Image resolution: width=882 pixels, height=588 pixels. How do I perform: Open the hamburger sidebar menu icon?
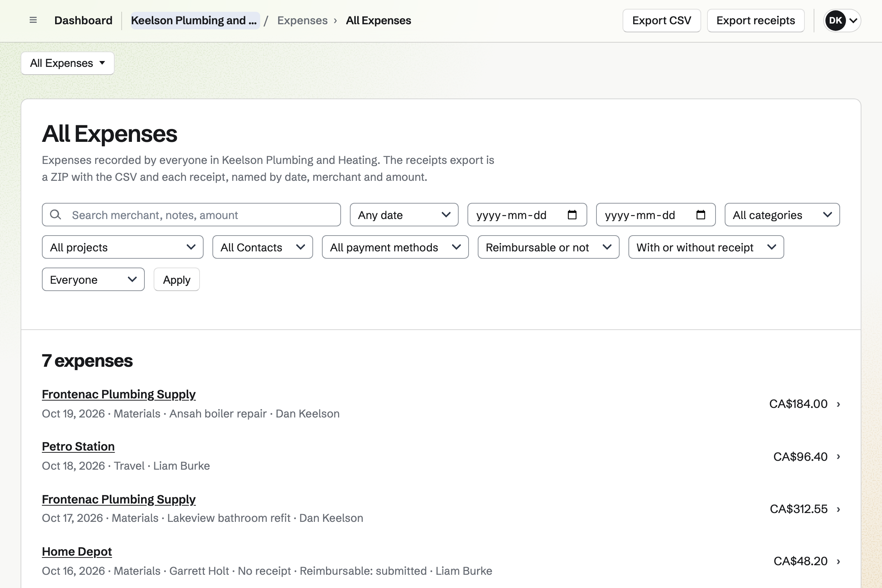(x=33, y=20)
